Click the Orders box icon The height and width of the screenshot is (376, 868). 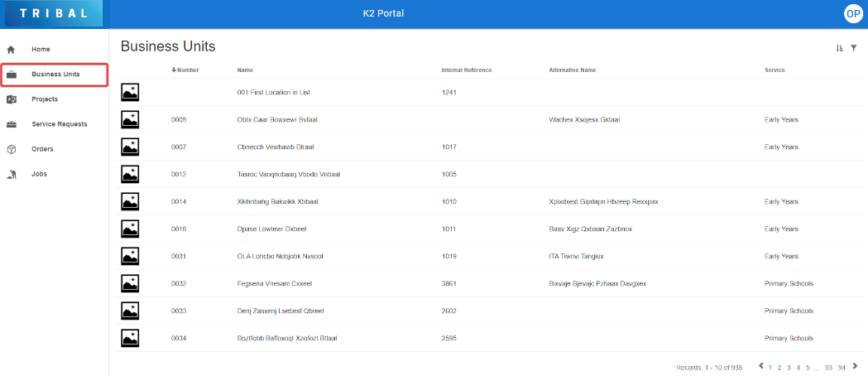pyautogui.click(x=12, y=149)
